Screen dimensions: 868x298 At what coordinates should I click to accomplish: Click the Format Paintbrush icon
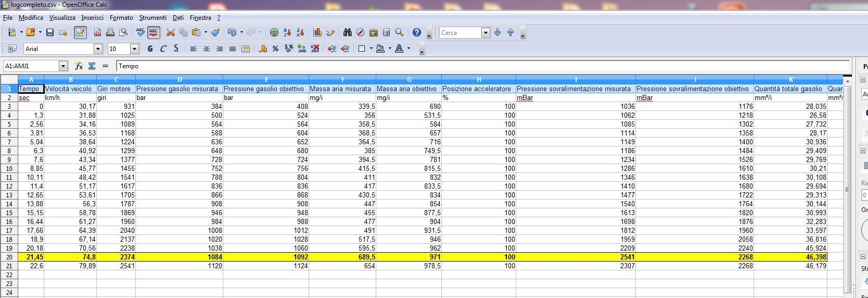point(215,32)
